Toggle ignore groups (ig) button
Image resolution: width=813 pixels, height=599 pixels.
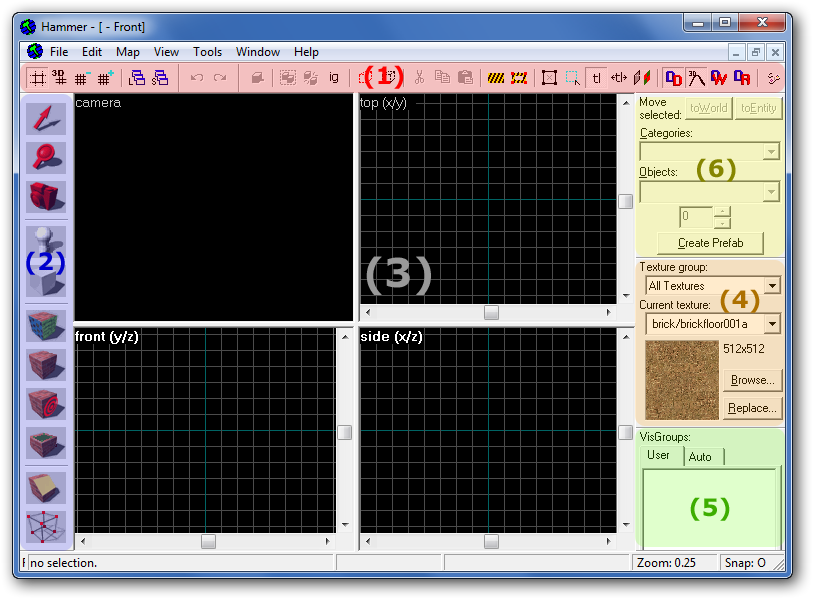click(334, 78)
